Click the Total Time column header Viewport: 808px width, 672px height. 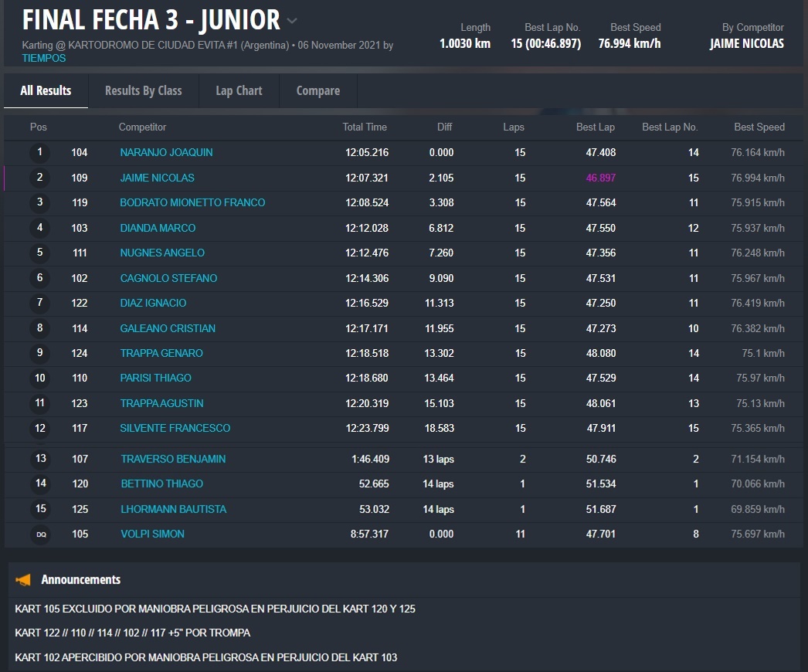point(365,127)
